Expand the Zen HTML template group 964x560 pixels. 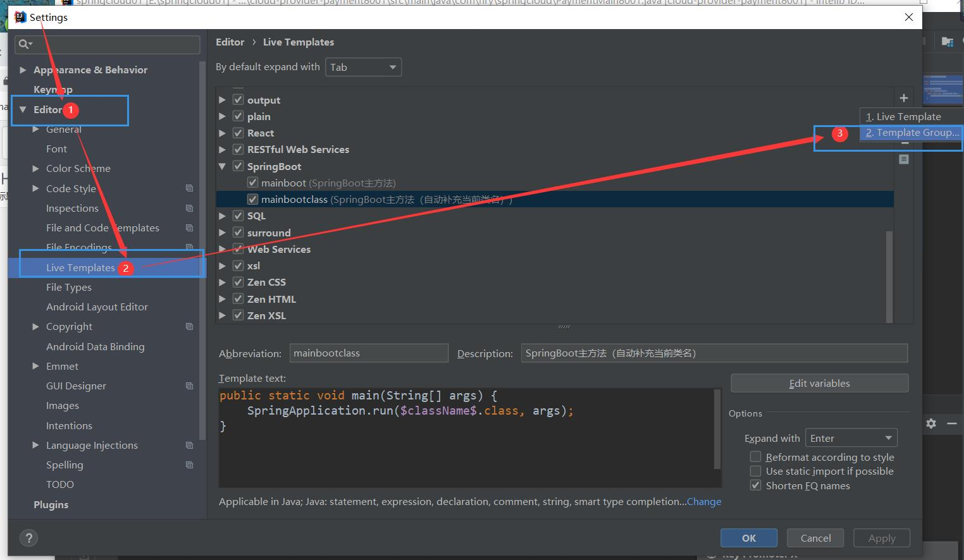click(x=222, y=299)
